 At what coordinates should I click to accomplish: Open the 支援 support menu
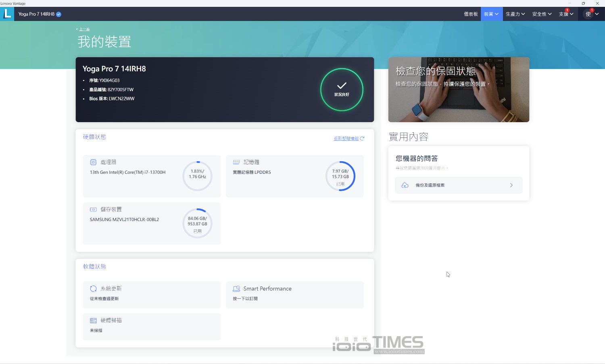click(566, 14)
